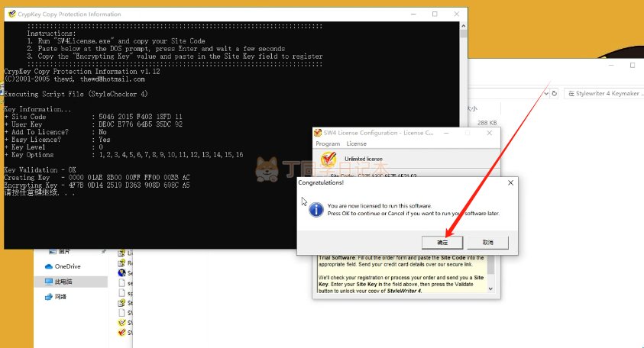
Task: Click the 'Key Validation - OK' line
Action: click(40, 169)
